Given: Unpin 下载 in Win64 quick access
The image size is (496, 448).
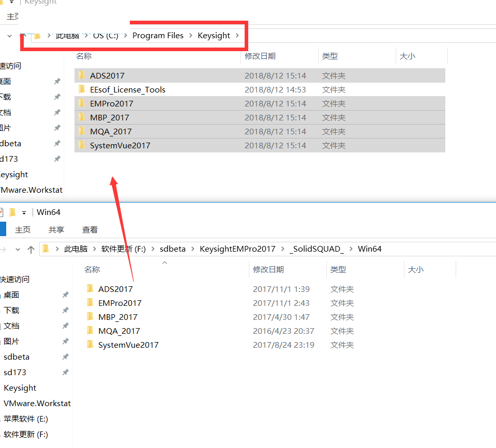Looking at the screenshot, I should pyautogui.click(x=66, y=310).
